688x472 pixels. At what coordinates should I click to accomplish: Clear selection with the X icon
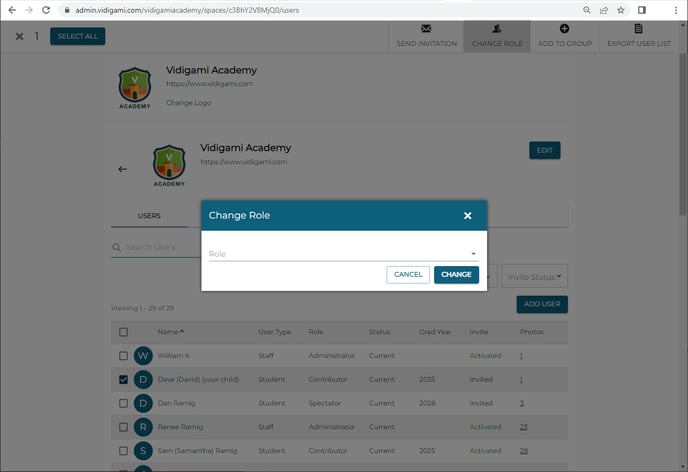pyautogui.click(x=19, y=36)
